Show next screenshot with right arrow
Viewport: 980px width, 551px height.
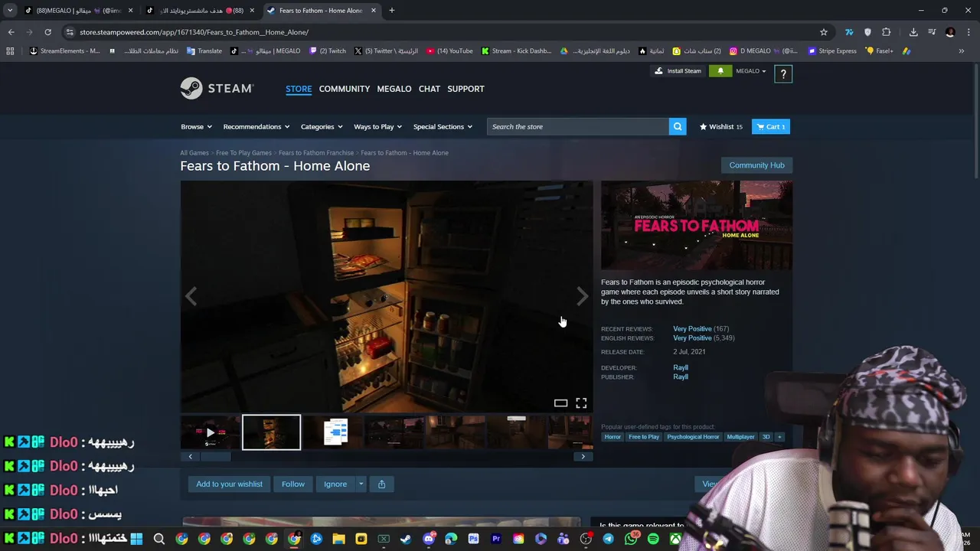pyautogui.click(x=583, y=296)
